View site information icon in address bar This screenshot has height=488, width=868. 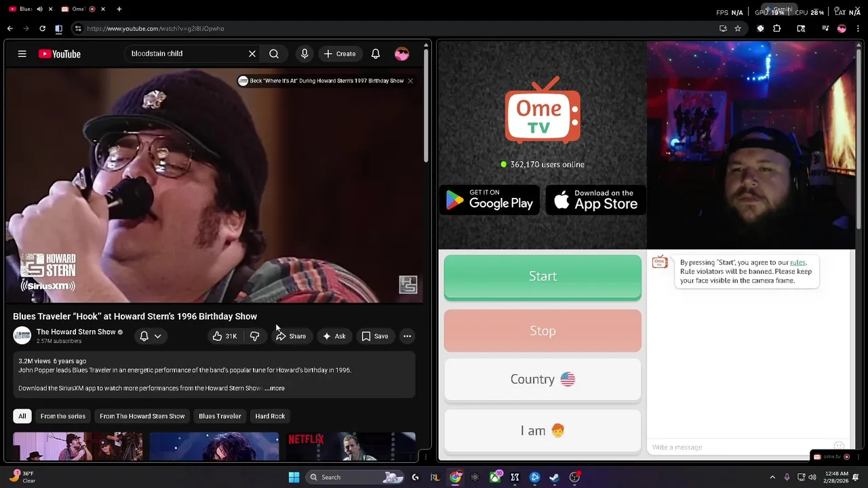click(78, 28)
